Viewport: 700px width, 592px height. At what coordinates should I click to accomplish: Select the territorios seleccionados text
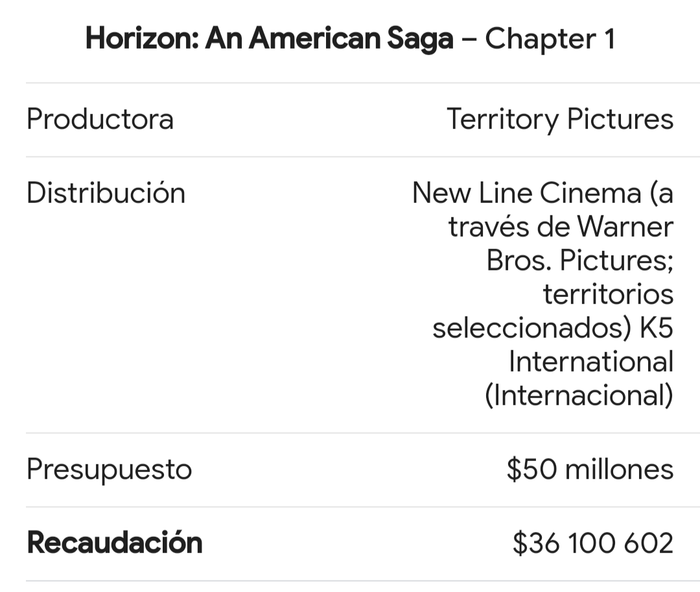coord(553,311)
